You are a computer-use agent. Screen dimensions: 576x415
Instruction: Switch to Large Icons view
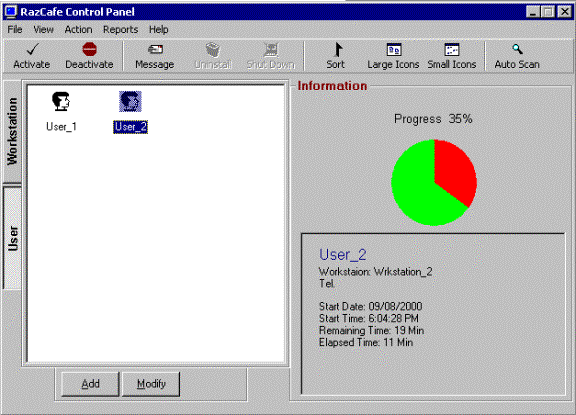tap(393, 56)
